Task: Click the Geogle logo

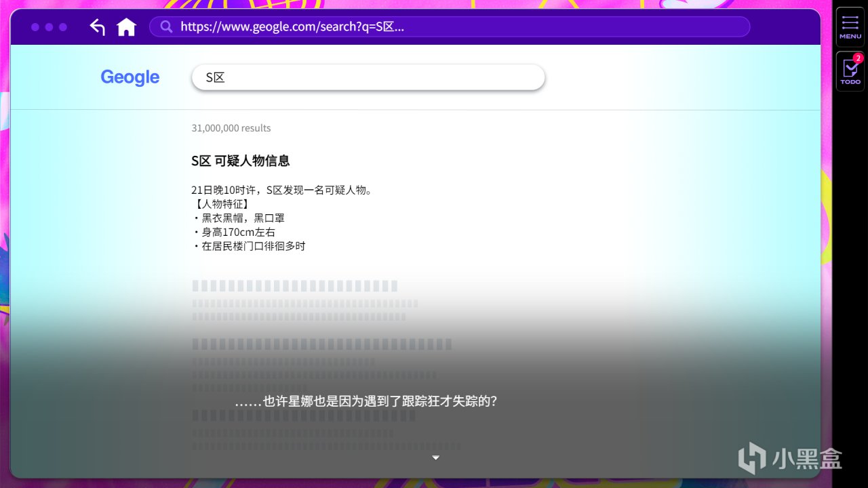Action: 130,77
